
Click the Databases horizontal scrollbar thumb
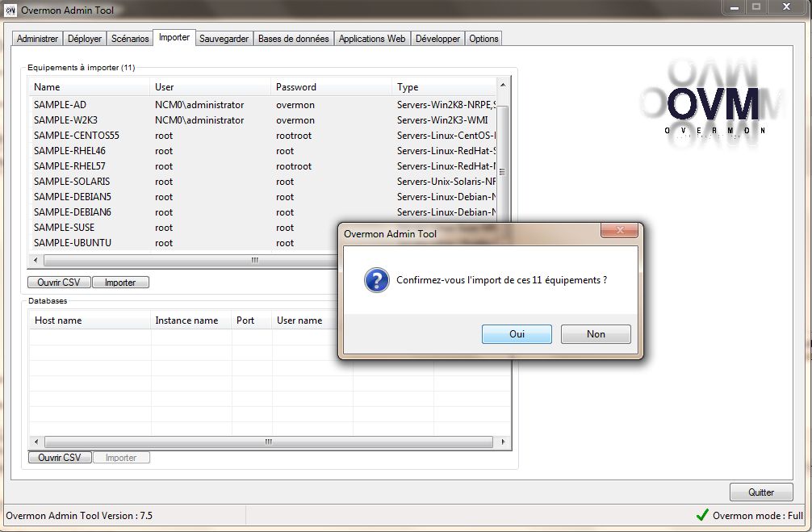268,442
